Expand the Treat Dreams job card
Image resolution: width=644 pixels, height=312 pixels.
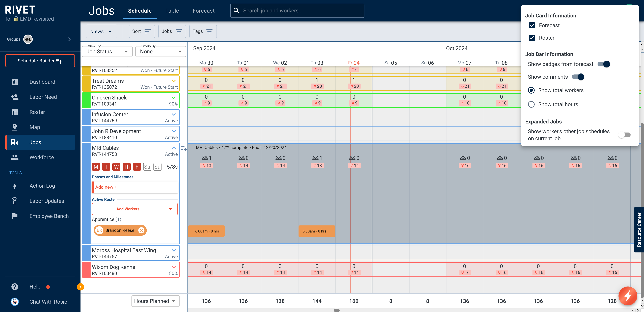[174, 81]
